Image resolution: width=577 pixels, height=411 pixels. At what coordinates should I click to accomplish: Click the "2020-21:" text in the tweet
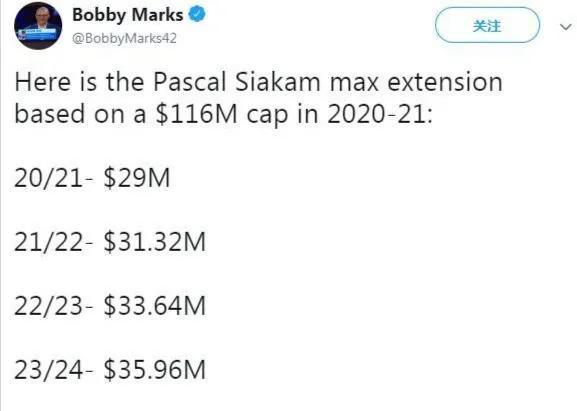click(x=379, y=114)
